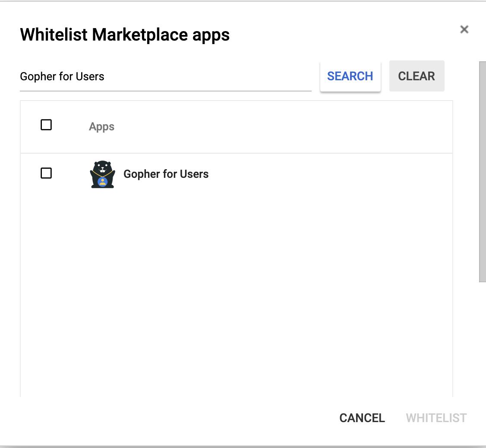
Task: Close the Whitelist Marketplace apps dialog
Action: (x=464, y=29)
